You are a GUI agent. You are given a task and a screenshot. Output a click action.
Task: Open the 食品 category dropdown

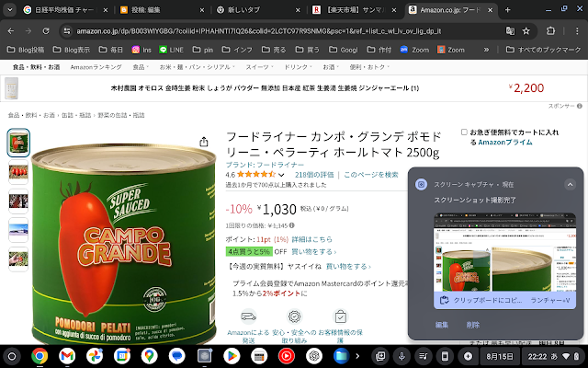(x=141, y=67)
